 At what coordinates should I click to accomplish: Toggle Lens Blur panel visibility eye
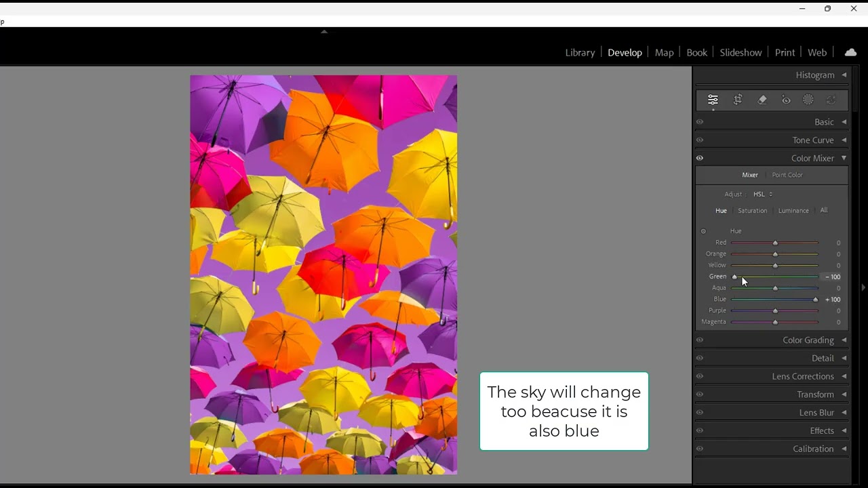coord(700,412)
